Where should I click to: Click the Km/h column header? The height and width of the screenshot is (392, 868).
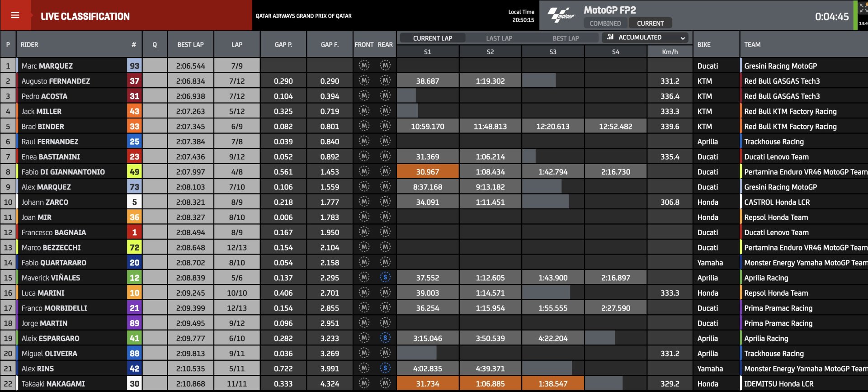click(x=670, y=52)
